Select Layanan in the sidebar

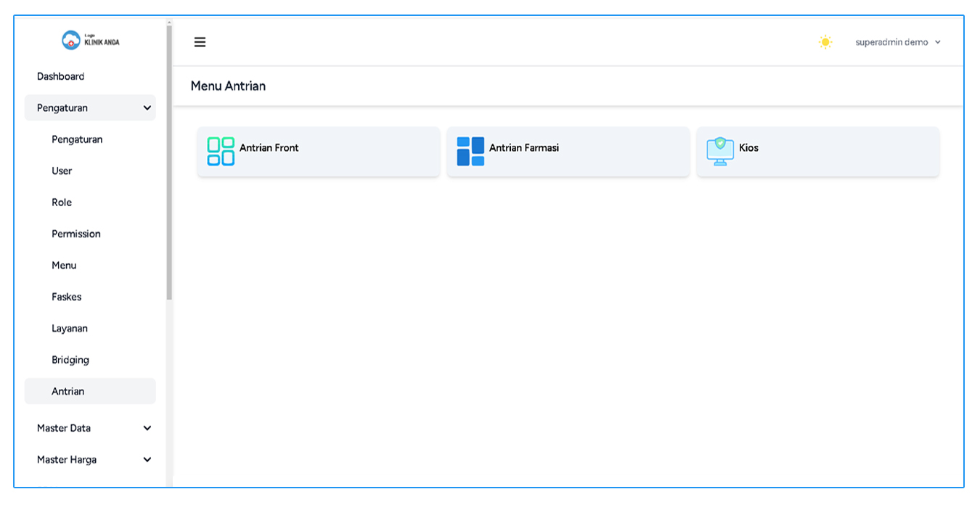click(70, 328)
